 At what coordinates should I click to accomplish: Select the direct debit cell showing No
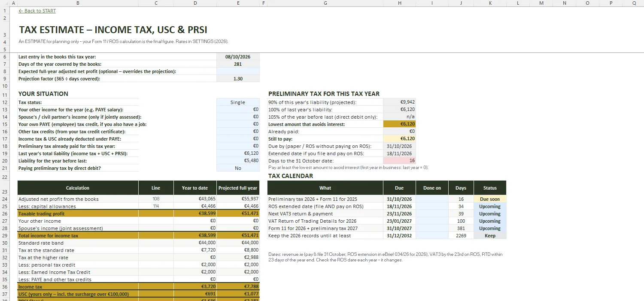[x=238, y=168]
